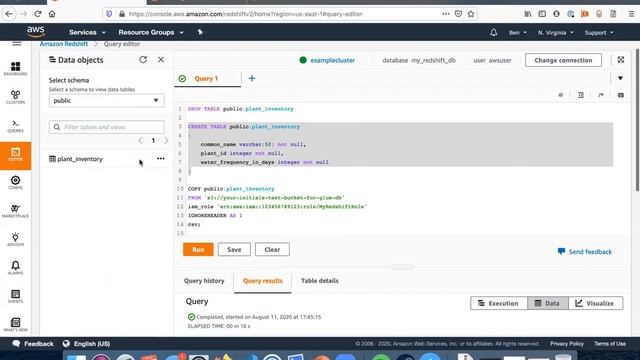640x360 pixels.
Task: Change language English (US)
Action: [87, 344]
